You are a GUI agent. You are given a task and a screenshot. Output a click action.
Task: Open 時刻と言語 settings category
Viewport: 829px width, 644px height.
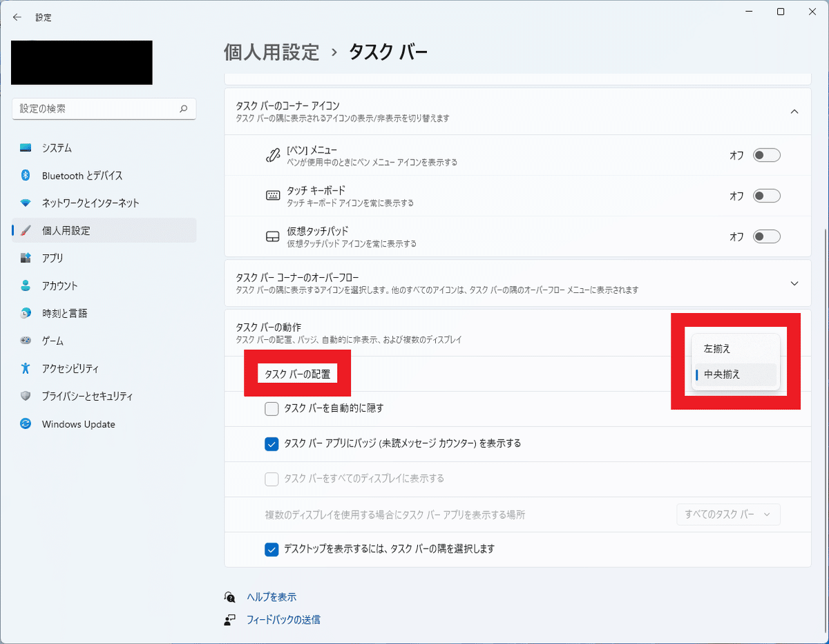point(104,314)
